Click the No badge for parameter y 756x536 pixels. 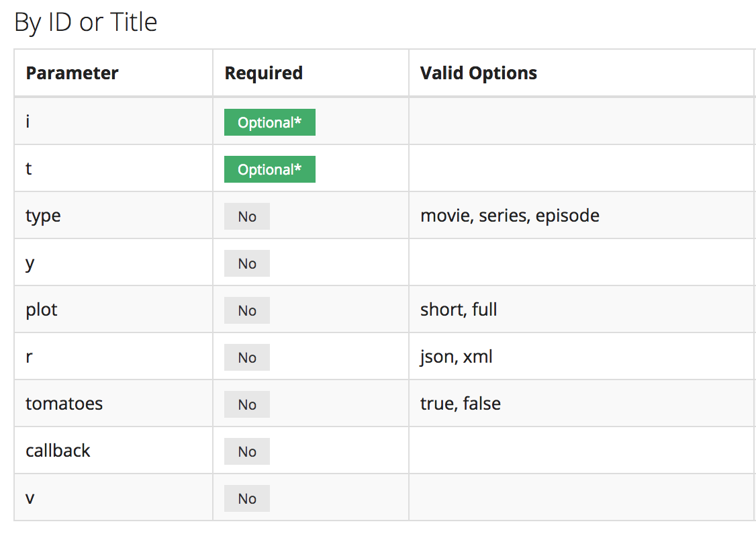click(247, 264)
